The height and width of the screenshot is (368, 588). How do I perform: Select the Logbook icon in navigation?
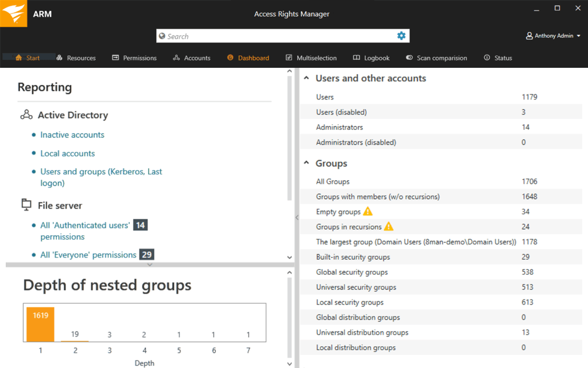tap(356, 57)
